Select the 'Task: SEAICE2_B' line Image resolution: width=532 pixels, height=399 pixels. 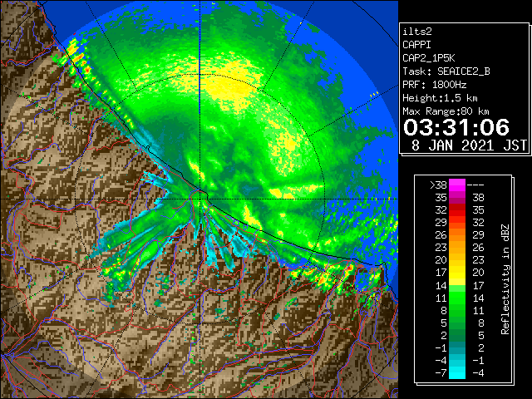tap(446, 71)
